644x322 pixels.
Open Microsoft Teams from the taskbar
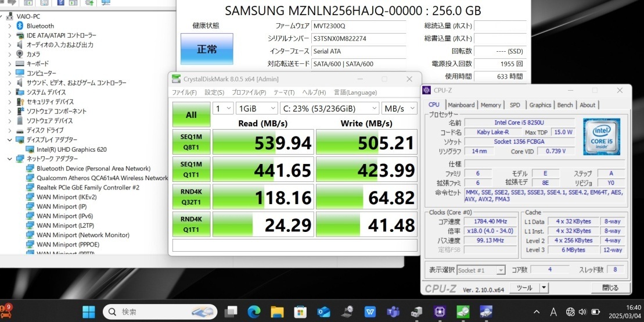pos(394,312)
